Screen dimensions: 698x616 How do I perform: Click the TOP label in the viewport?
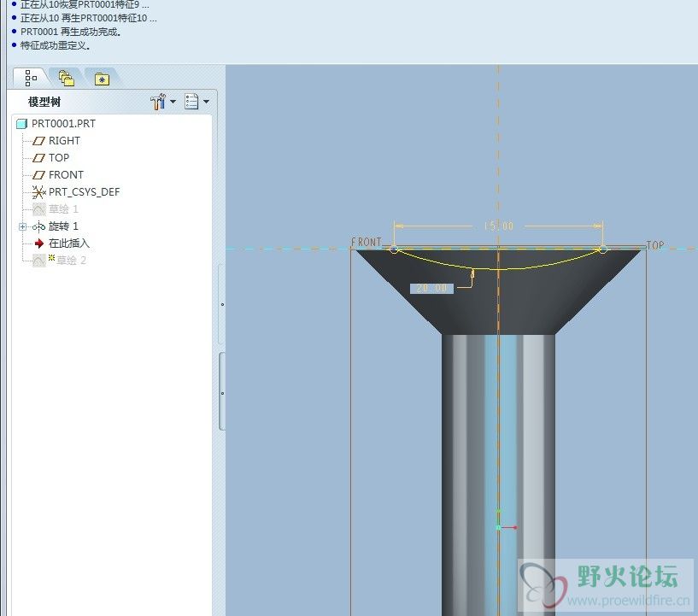point(654,245)
